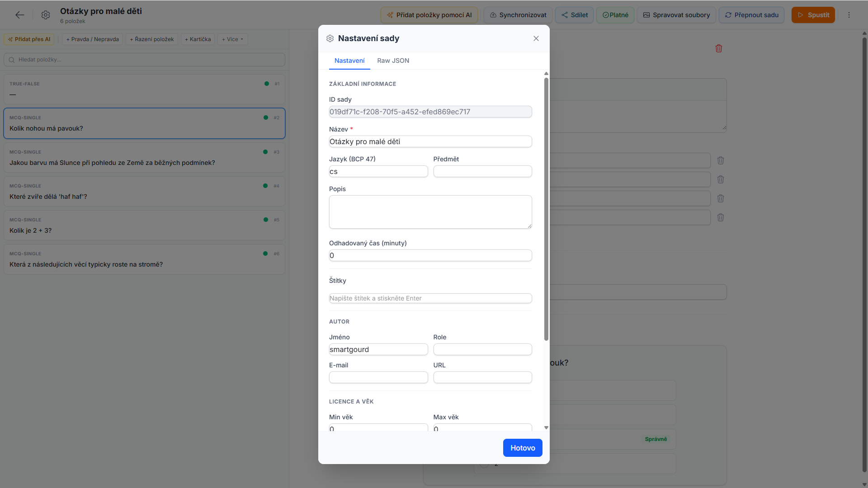
Task: Add a Pravda / Nepravda item
Action: click(92, 39)
